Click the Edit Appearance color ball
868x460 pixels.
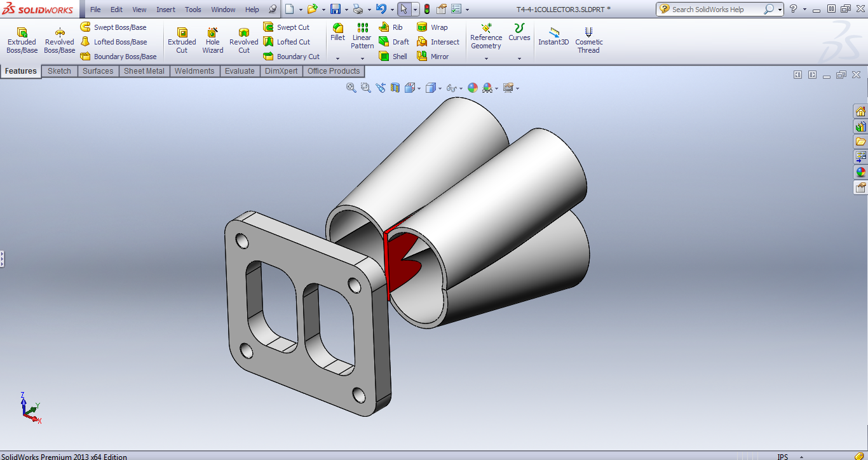click(473, 88)
